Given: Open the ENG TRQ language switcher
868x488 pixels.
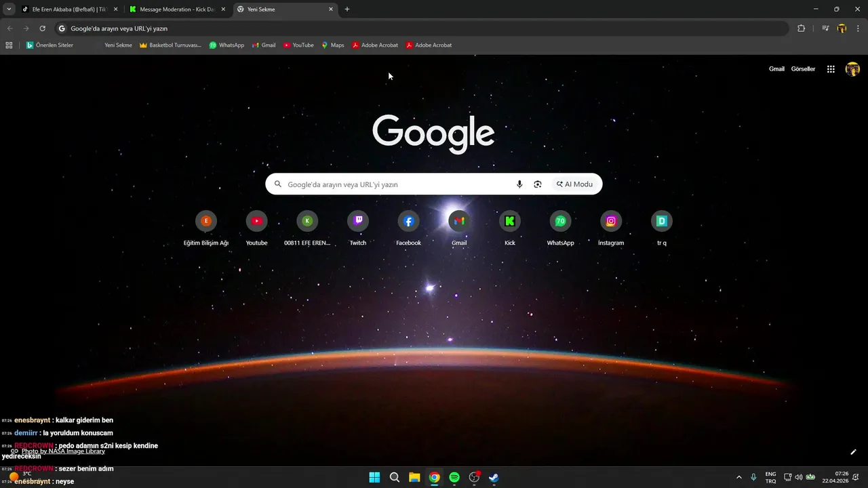Looking at the screenshot, I should [771, 478].
